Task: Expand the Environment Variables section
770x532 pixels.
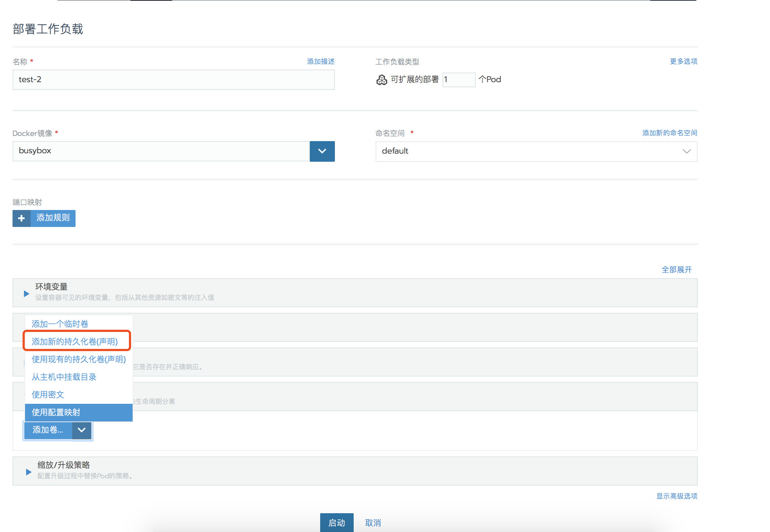Action: [27, 293]
